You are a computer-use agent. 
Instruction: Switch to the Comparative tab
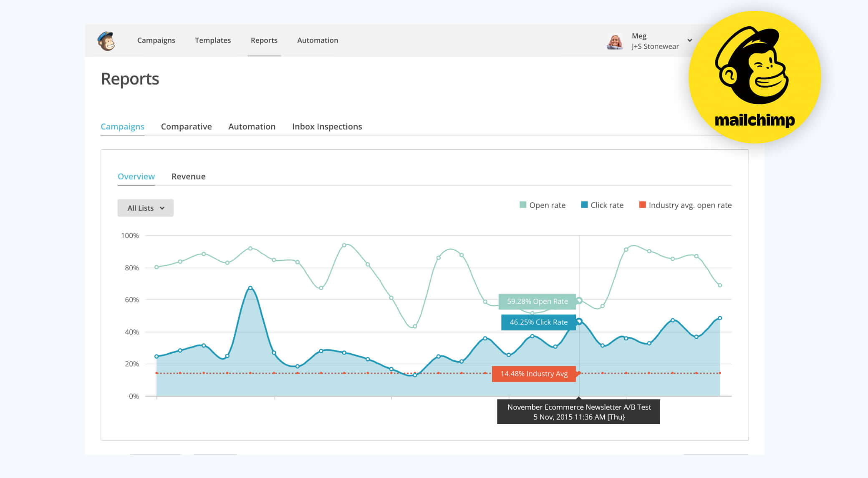(186, 126)
